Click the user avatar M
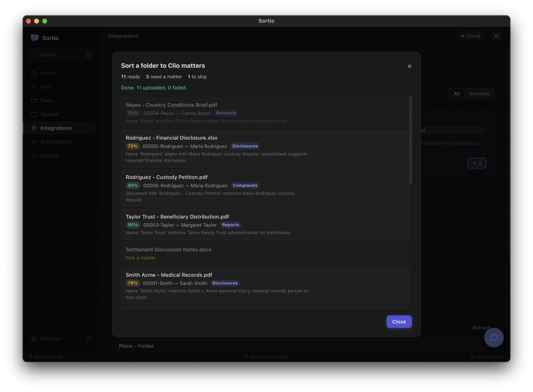 [x=496, y=36]
